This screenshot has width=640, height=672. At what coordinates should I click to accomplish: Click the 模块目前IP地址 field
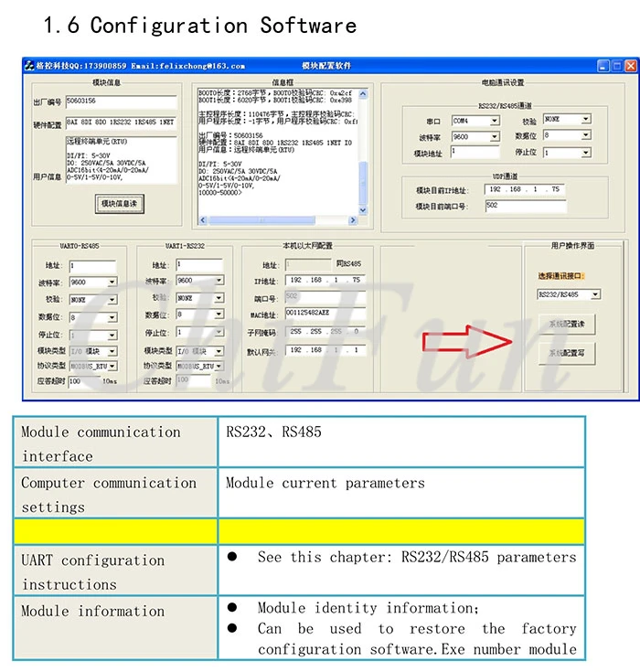pyautogui.click(x=524, y=189)
